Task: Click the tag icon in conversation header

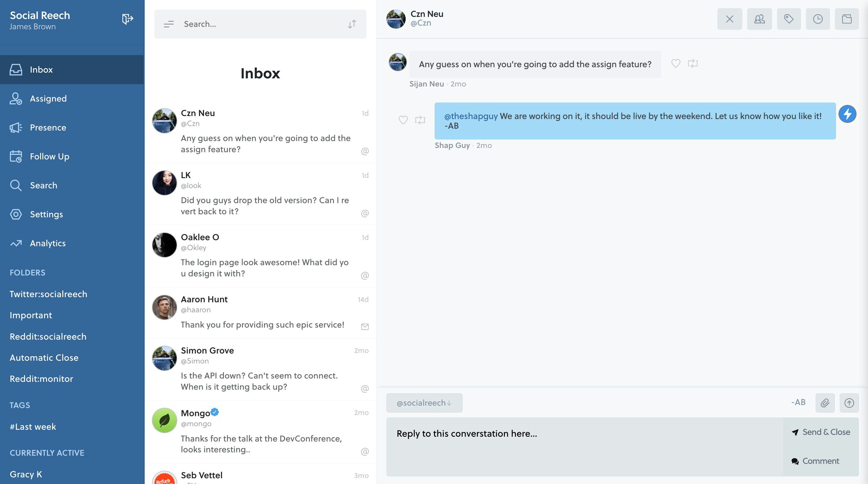Action: pos(788,19)
